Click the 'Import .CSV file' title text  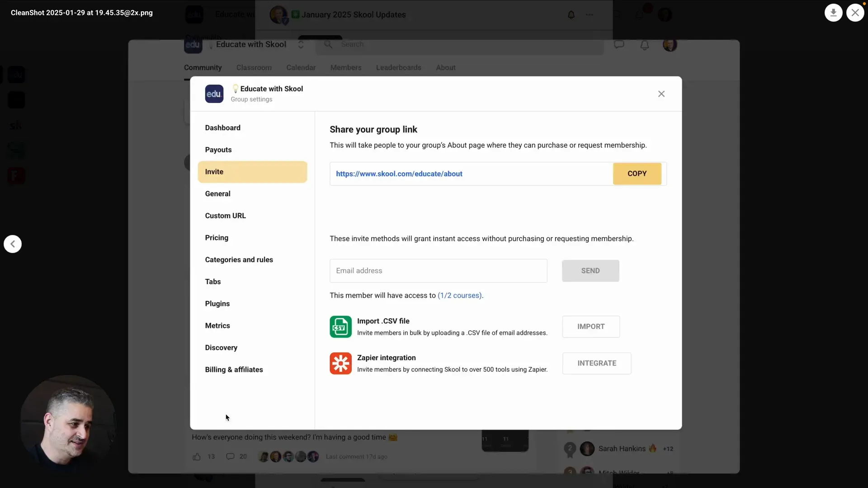pos(383,321)
